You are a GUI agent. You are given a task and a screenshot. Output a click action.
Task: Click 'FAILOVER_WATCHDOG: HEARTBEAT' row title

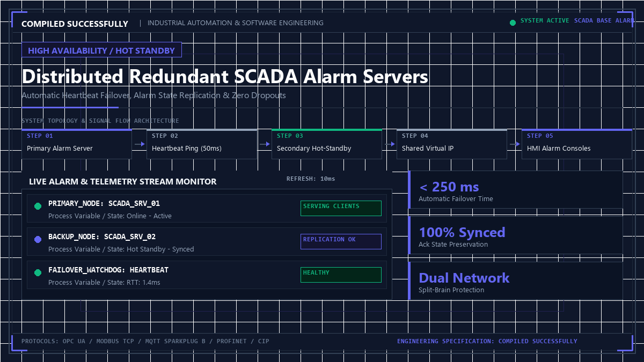108,270
